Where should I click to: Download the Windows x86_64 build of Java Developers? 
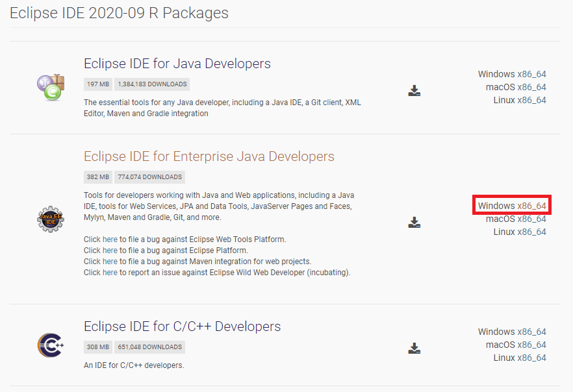click(531, 74)
